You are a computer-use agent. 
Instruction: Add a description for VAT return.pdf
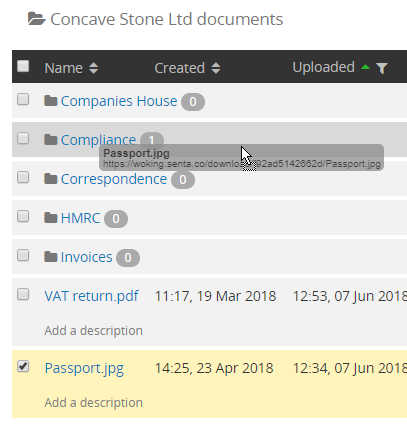pos(94,331)
